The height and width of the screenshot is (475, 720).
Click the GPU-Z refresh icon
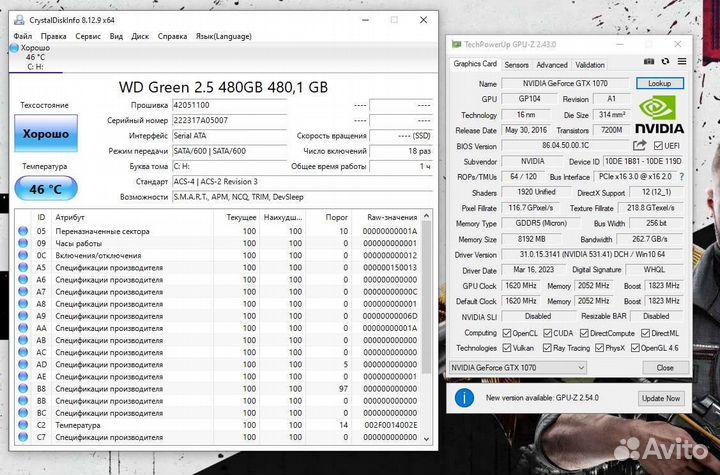pos(665,62)
